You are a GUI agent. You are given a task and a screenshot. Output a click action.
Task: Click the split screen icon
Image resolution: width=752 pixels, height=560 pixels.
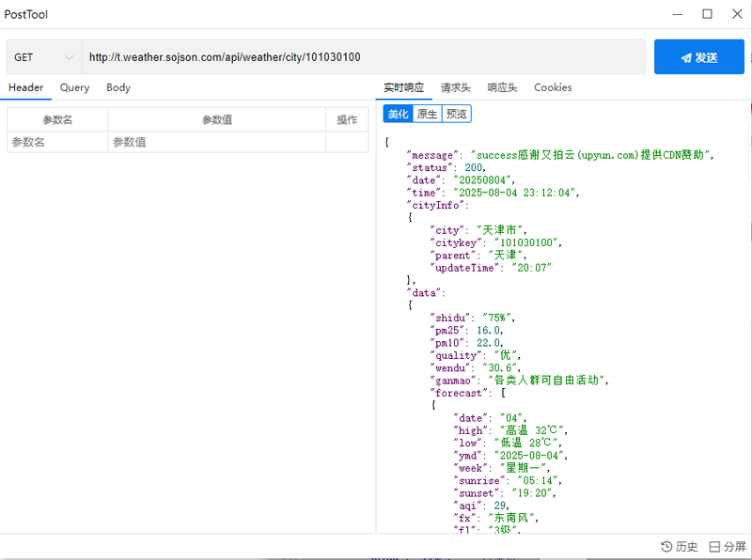(714, 547)
